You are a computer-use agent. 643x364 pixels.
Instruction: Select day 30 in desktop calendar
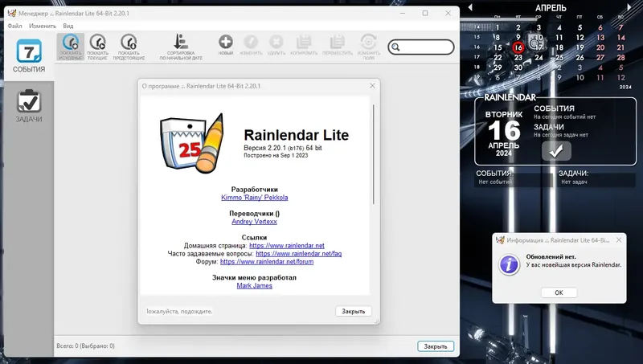coord(518,67)
